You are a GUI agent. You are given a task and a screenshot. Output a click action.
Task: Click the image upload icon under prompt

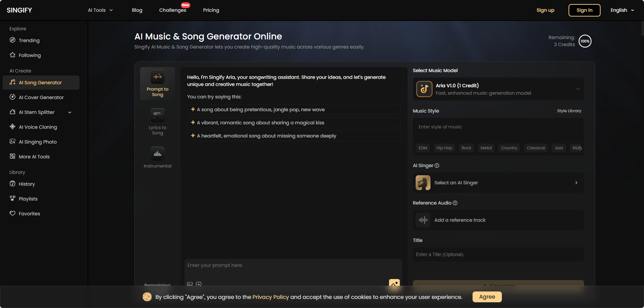coord(190,284)
